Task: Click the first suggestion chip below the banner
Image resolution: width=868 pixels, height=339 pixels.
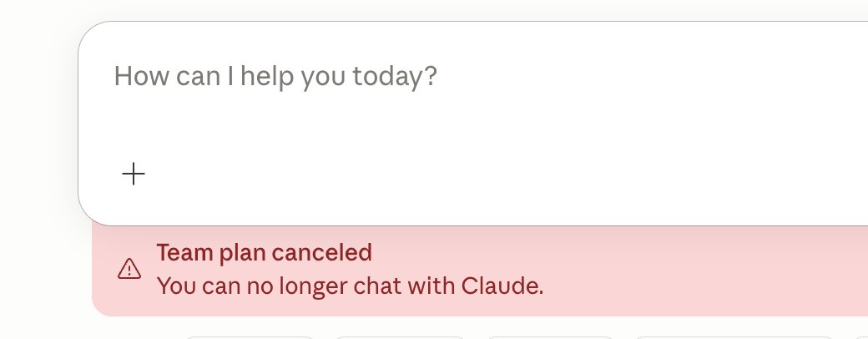Action: pyautogui.click(x=249, y=336)
